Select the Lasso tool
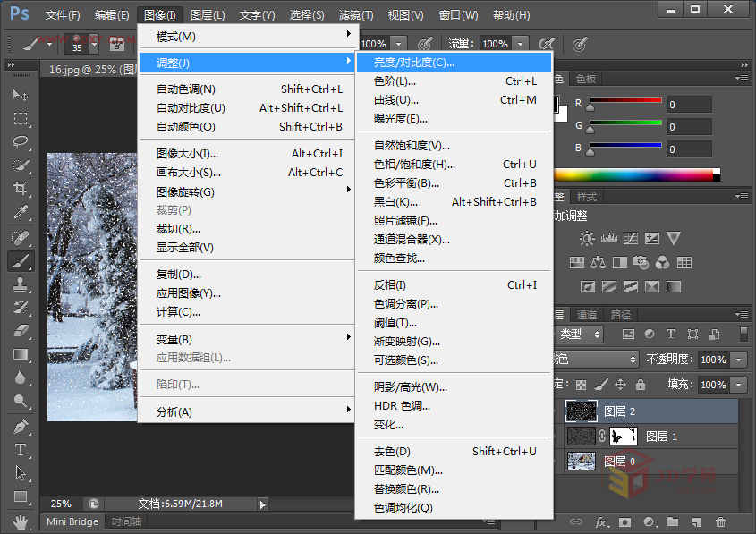The height and width of the screenshot is (534, 756). click(x=21, y=142)
